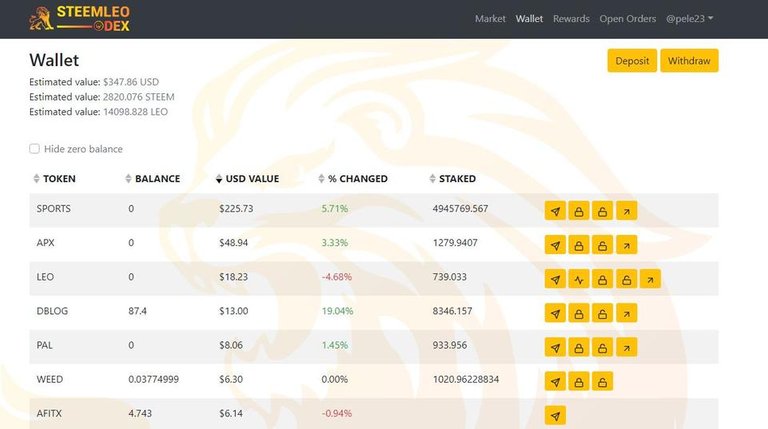This screenshot has width=768, height=429.
Task: Enable the Hide zero balance checkbox
Action: pos(34,148)
